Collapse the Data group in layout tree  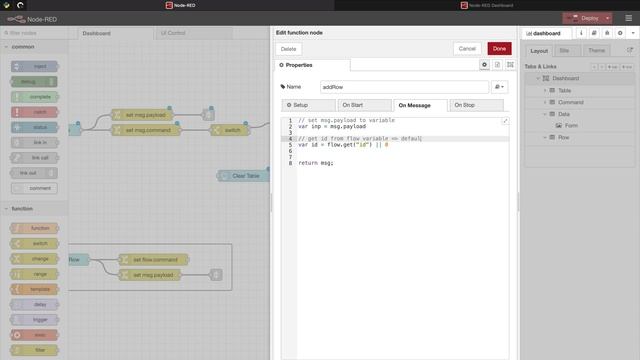tap(545, 114)
